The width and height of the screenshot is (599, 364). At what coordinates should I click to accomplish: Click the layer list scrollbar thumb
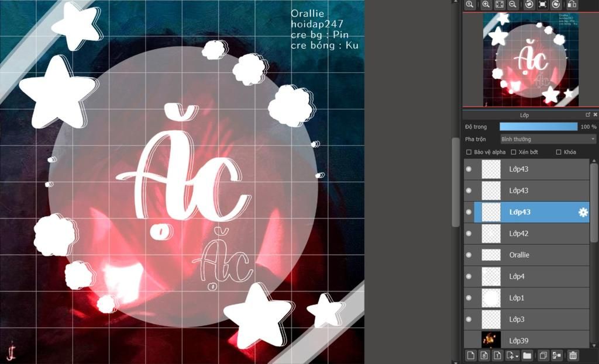tap(593, 203)
